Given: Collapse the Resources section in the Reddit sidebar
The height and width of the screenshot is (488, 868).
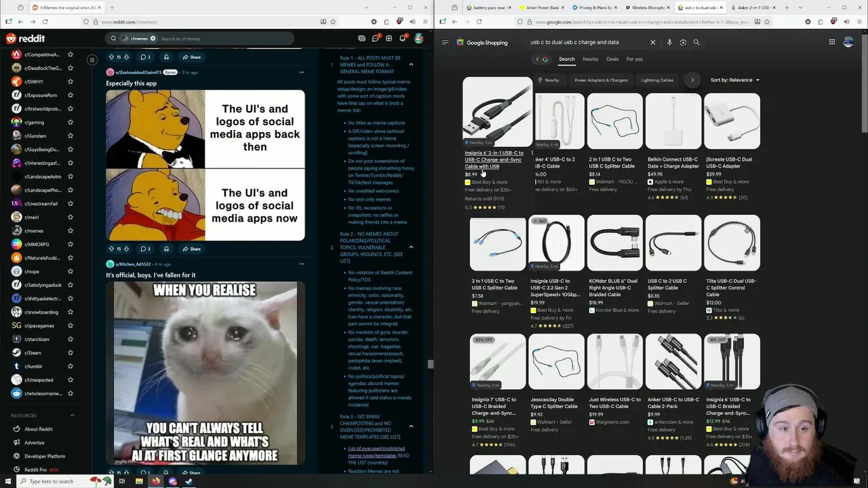Looking at the screenshot, I should [x=73, y=415].
